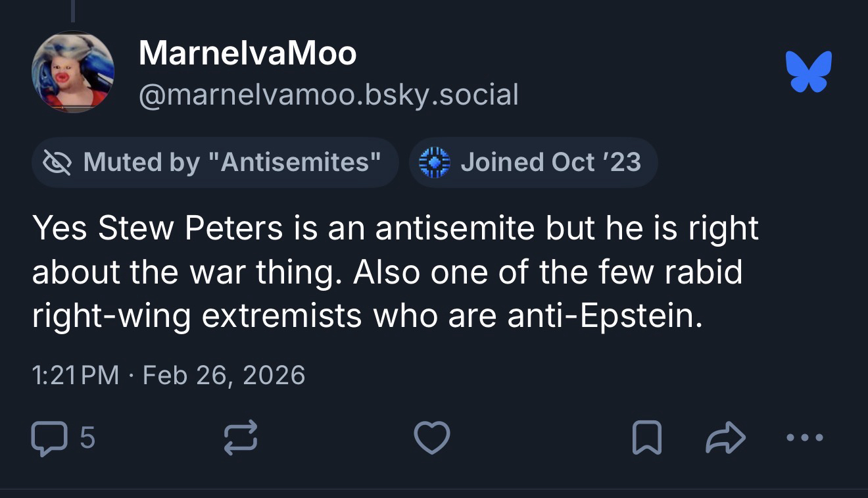Open MarnelvaMoo's profile avatar
This screenshot has width=868, height=498.
pyautogui.click(x=72, y=72)
